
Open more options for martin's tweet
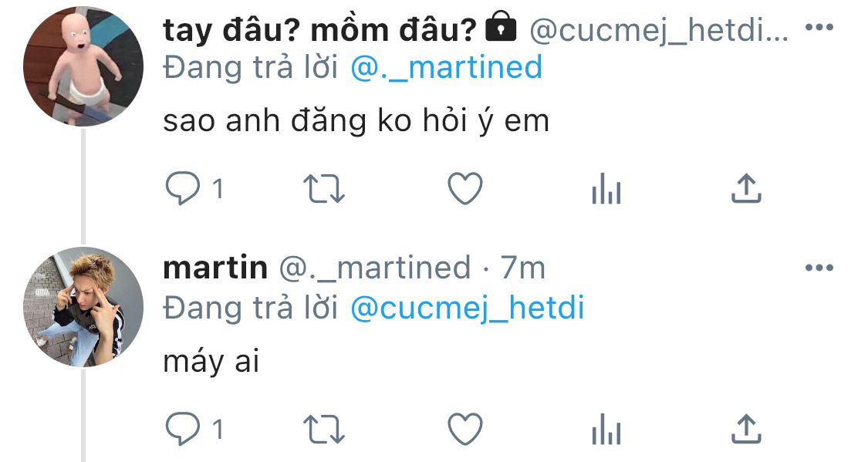819,268
